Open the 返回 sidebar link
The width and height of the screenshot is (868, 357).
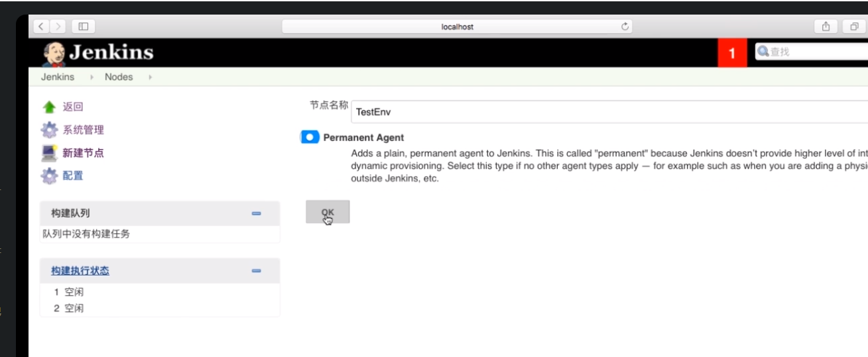[73, 107]
